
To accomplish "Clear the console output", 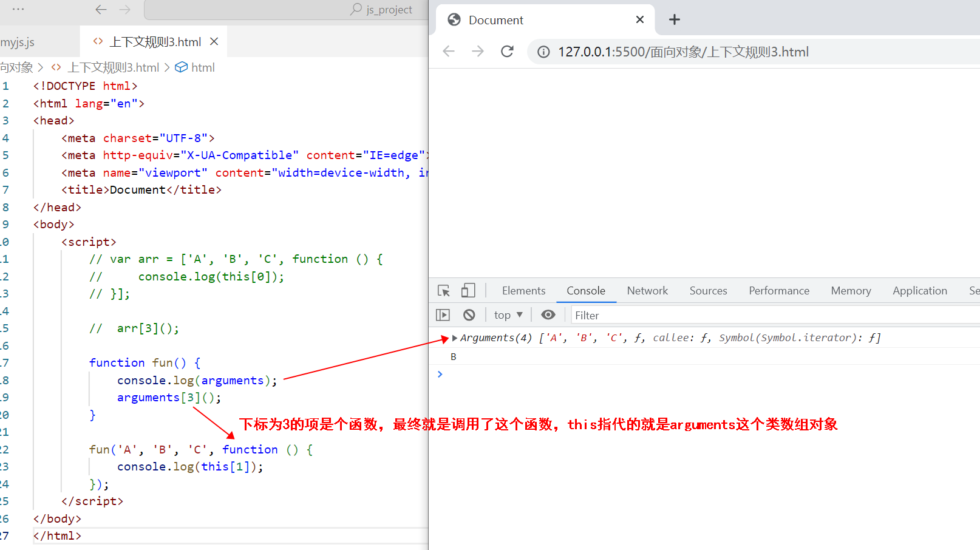I will click(x=469, y=315).
